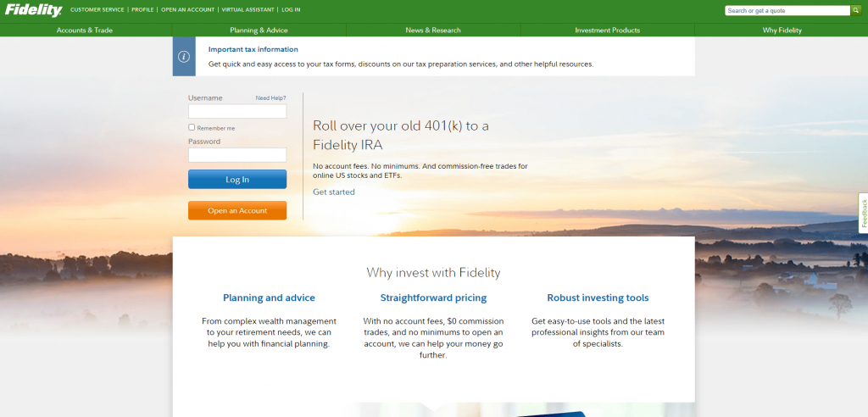Image resolution: width=868 pixels, height=417 pixels.
Task: Go to Customer Service in top bar
Action: (97, 10)
